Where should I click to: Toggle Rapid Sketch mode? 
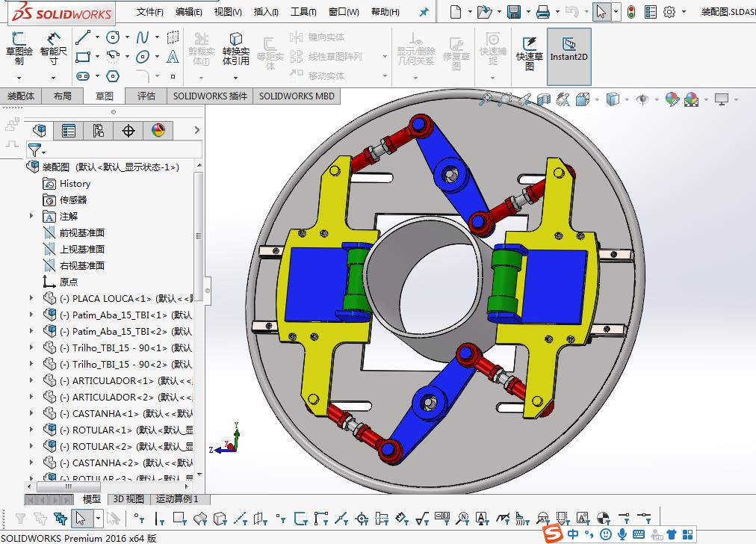point(530,53)
